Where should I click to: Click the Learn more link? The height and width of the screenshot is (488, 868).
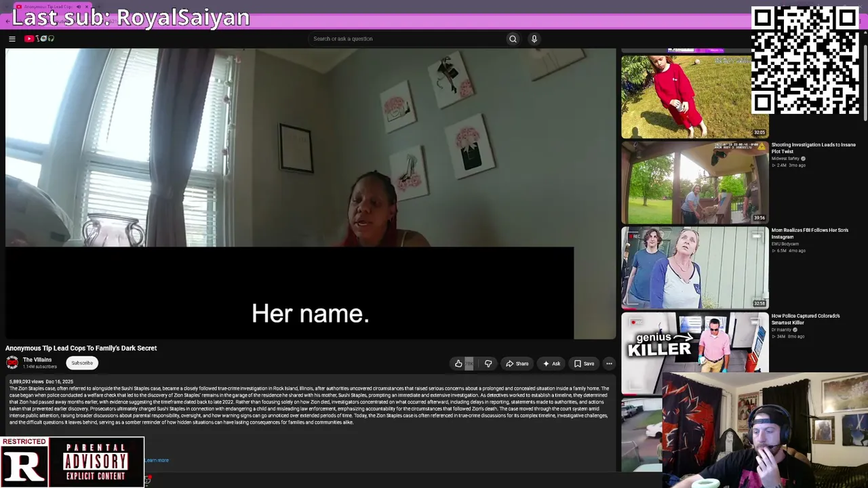(157, 460)
